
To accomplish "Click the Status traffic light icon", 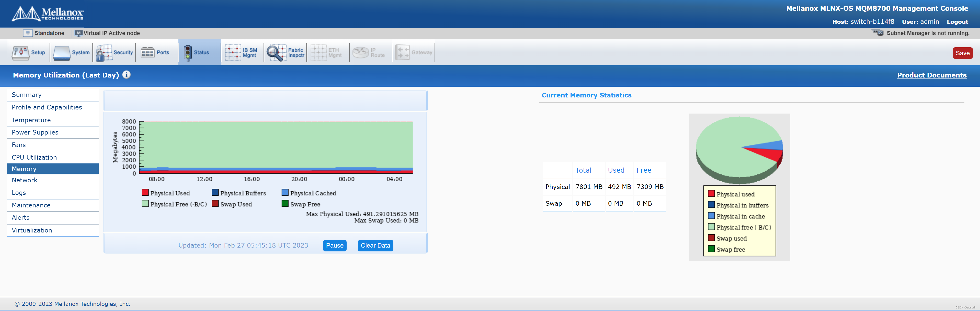I will click(188, 52).
